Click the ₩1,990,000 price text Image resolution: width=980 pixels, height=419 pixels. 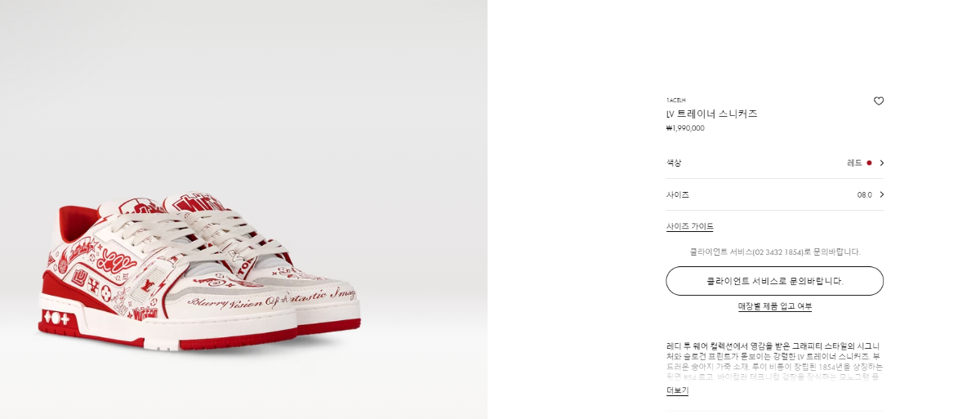click(685, 128)
